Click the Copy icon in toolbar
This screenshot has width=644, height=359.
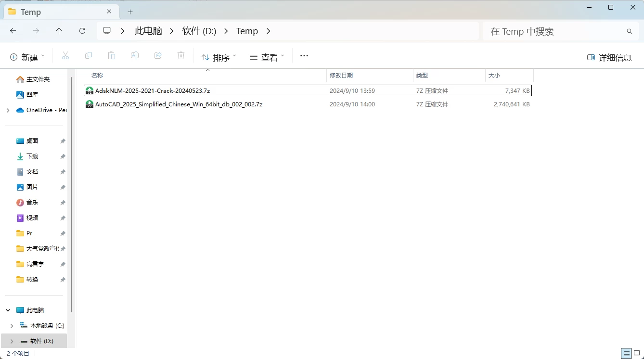coord(89,56)
